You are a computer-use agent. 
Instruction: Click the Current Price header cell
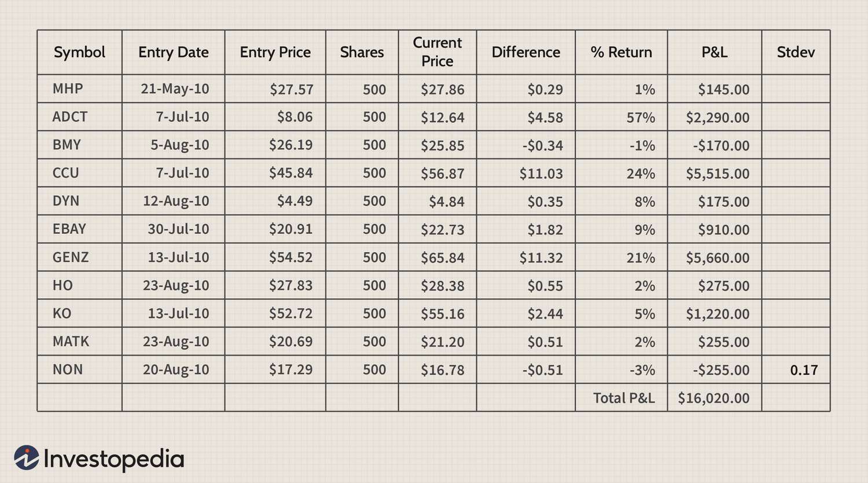[x=437, y=52]
